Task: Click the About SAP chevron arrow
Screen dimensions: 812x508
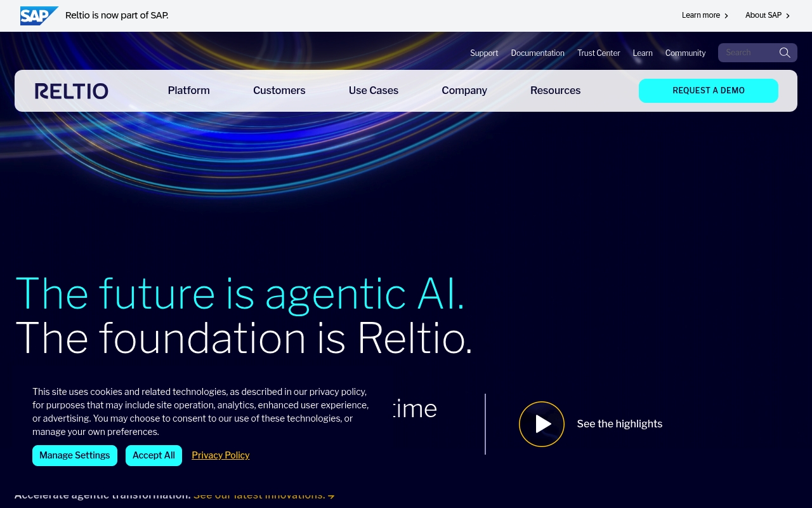Action: 788,16
